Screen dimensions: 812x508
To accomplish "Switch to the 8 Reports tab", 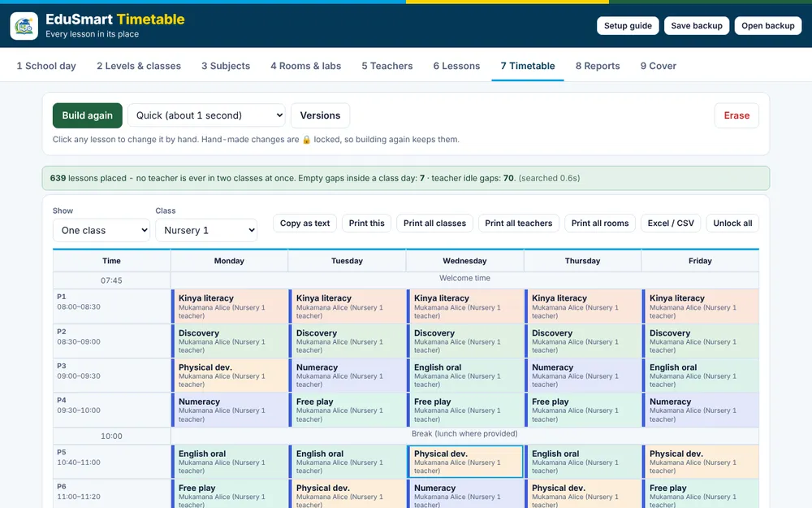I will click(598, 66).
